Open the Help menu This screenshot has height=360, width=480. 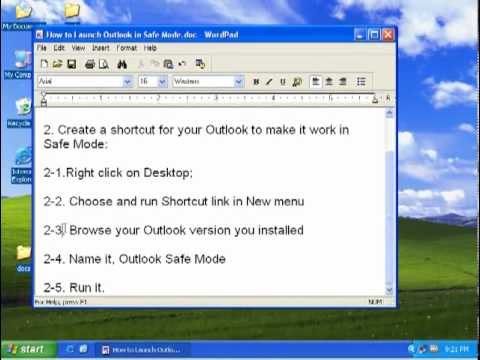pos(150,48)
